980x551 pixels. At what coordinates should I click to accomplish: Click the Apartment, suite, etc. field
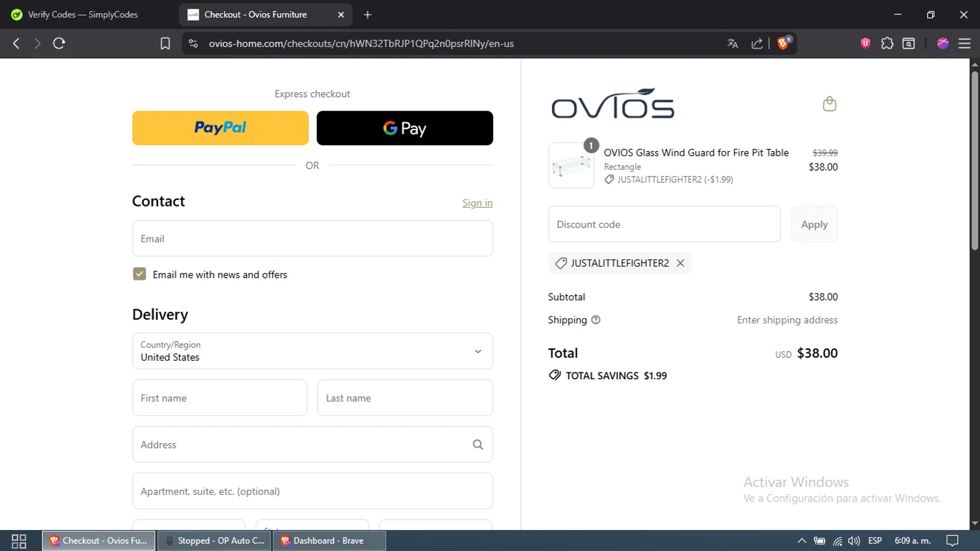point(312,491)
